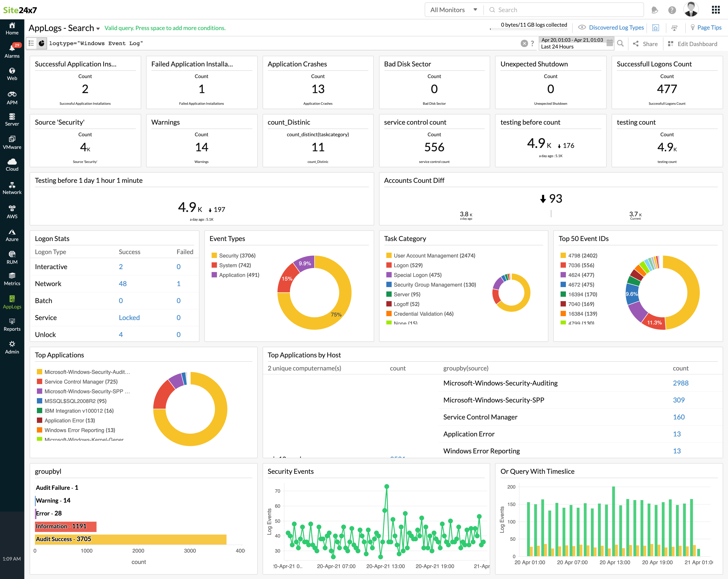The image size is (728, 579).
Task: Toggle the list view icon in query bar
Action: point(31,43)
